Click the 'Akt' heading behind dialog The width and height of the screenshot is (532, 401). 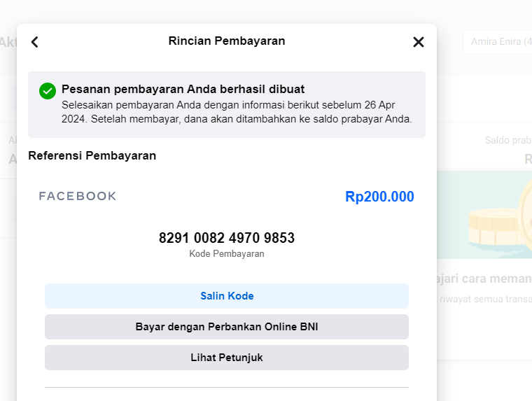point(8,42)
